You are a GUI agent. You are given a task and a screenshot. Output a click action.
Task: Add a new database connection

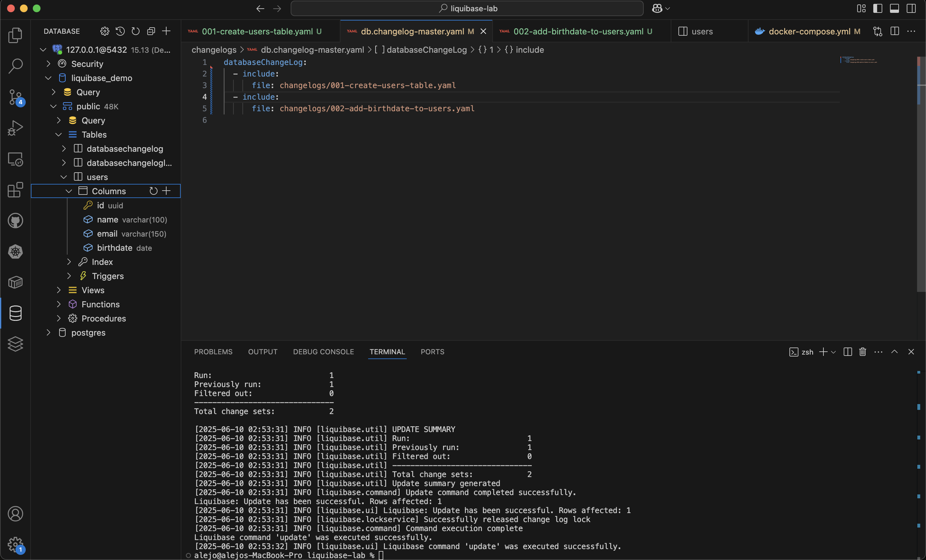[x=166, y=31]
